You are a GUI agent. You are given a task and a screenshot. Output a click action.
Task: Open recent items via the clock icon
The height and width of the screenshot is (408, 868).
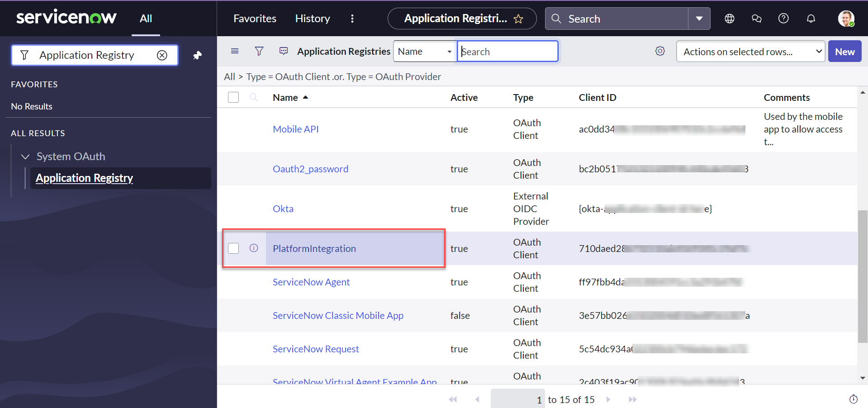coord(854,399)
